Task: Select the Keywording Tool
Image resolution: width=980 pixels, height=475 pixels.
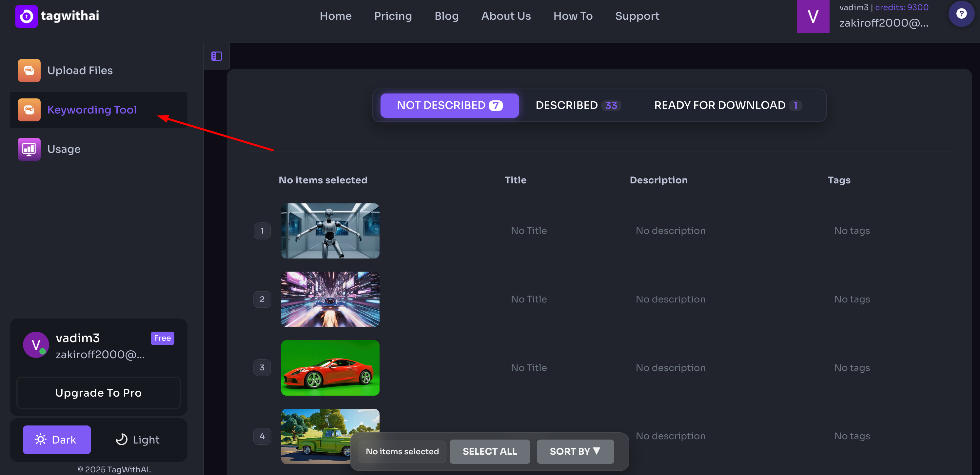Action: (x=92, y=110)
